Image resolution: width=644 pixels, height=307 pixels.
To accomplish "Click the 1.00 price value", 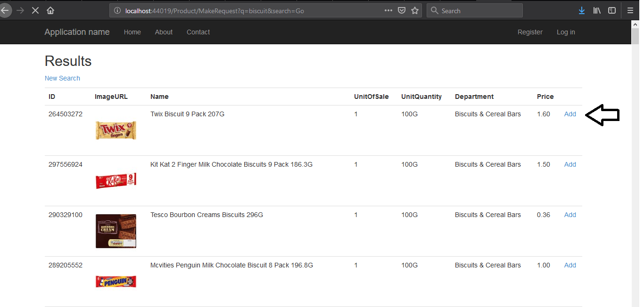I will pyautogui.click(x=544, y=265).
